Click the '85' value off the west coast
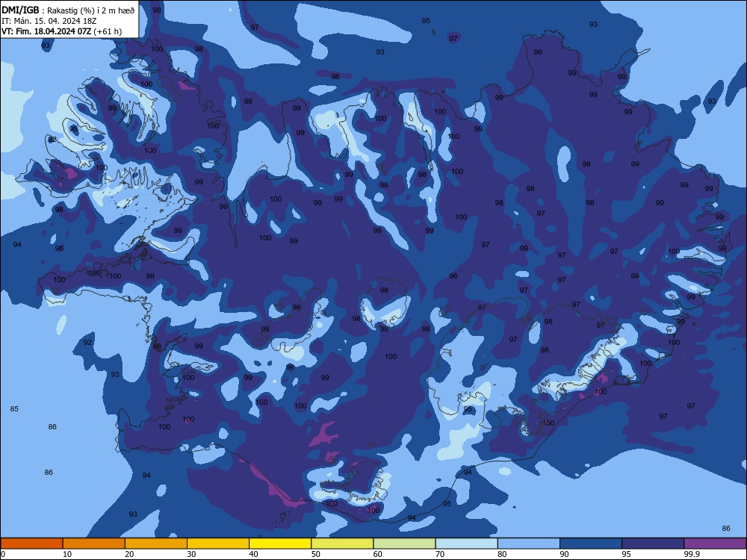This screenshot has height=560, width=747. pyautogui.click(x=14, y=408)
